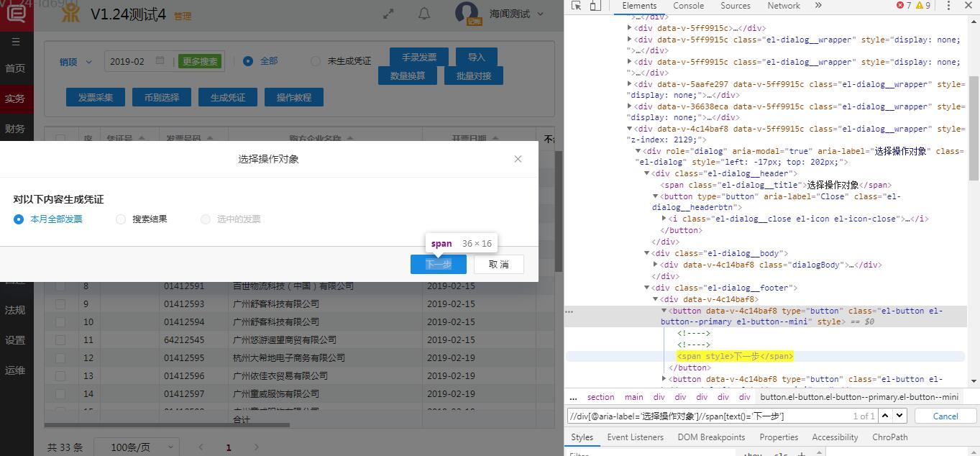Screen dimensions: 980x456
Task: Open the ChroPath pane tab
Action: coord(890,437)
